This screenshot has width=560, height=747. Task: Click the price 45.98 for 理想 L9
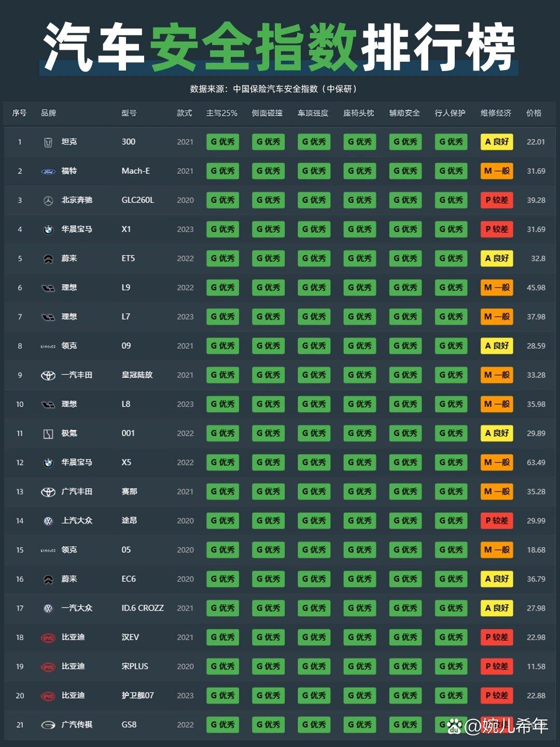[536, 287]
